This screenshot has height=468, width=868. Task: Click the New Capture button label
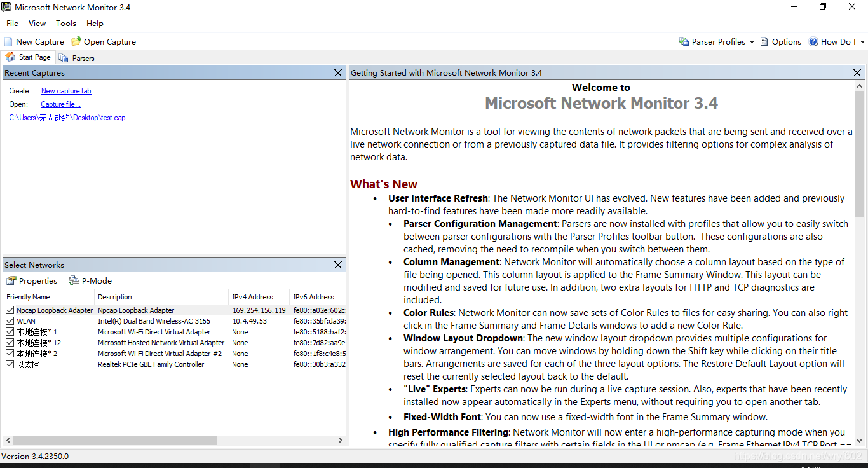pyautogui.click(x=40, y=42)
